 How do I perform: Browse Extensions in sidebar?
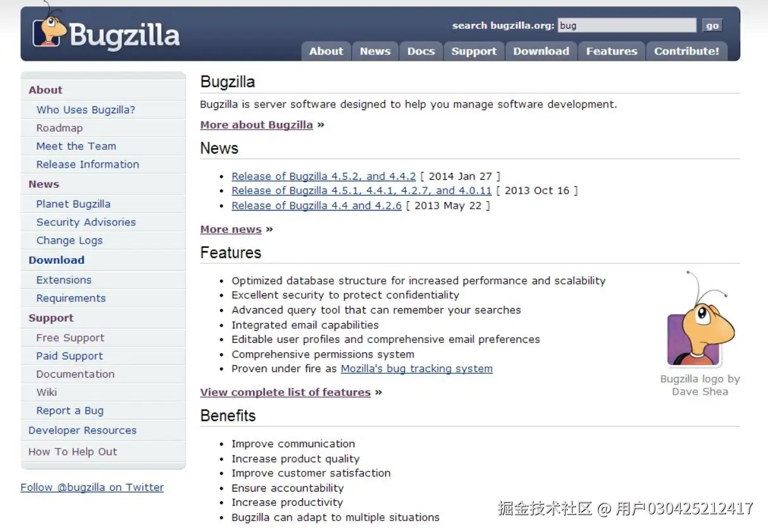(x=64, y=280)
